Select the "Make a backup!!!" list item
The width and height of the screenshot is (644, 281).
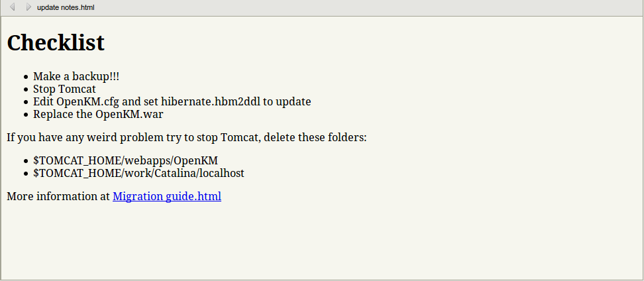point(76,77)
